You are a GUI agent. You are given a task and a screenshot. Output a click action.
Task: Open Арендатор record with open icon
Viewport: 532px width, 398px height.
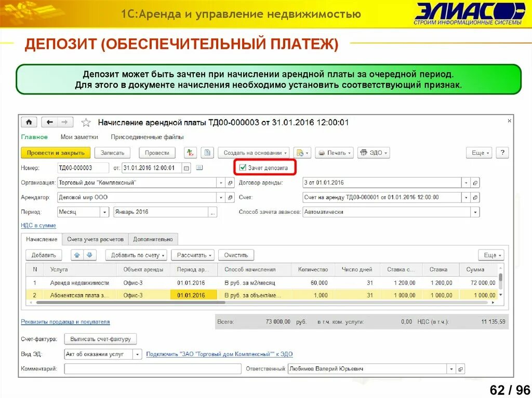tap(230, 197)
